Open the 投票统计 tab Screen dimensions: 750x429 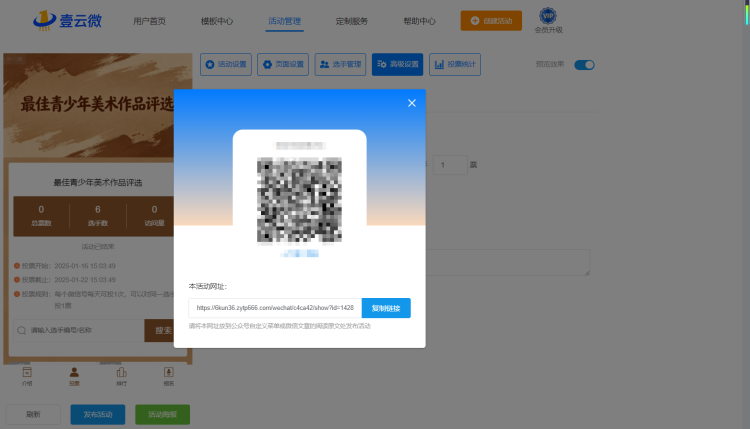[455, 64]
